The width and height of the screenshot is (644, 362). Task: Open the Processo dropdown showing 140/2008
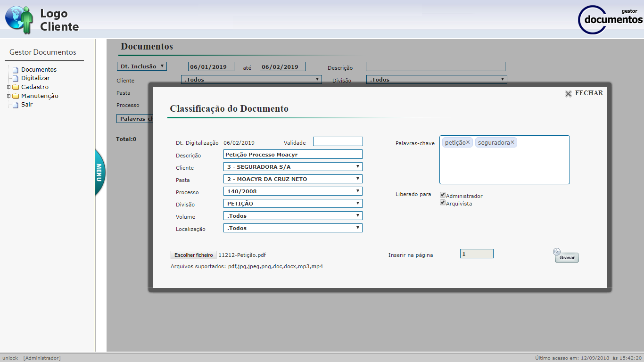(x=293, y=191)
